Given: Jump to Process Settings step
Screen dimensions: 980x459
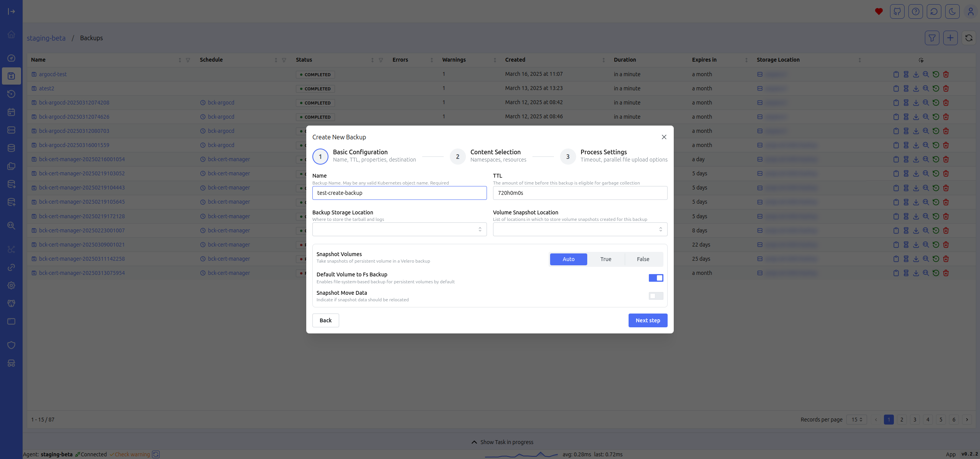Looking at the screenshot, I should tap(568, 157).
